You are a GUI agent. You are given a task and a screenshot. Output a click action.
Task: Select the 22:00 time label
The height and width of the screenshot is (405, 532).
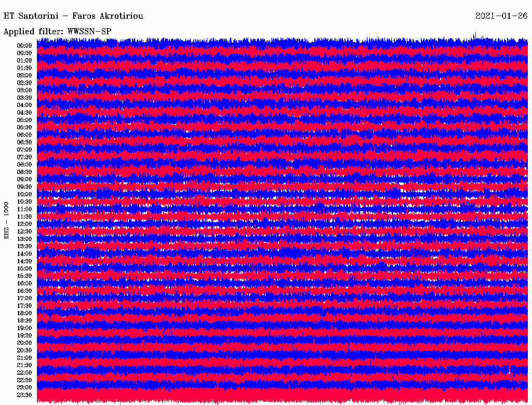point(24,373)
